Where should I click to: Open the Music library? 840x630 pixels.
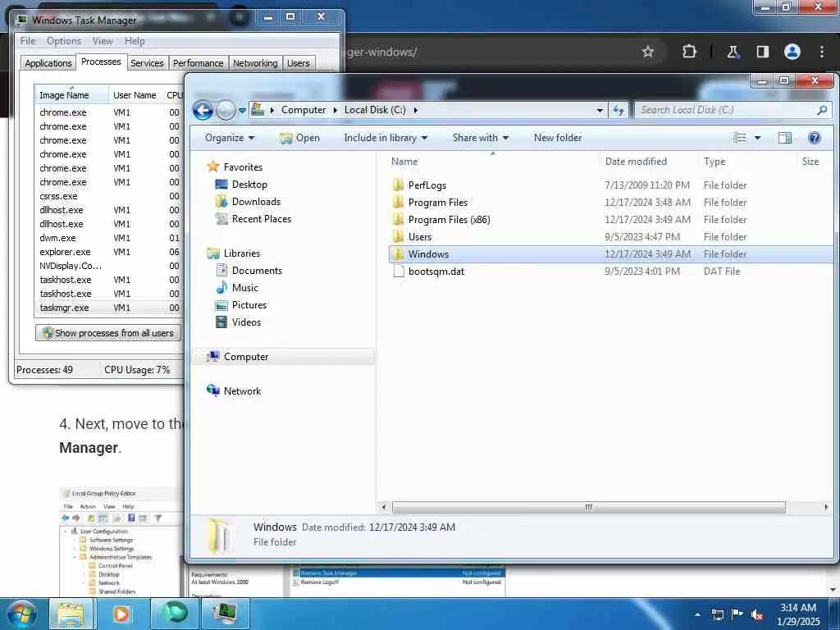(x=244, y=288)
